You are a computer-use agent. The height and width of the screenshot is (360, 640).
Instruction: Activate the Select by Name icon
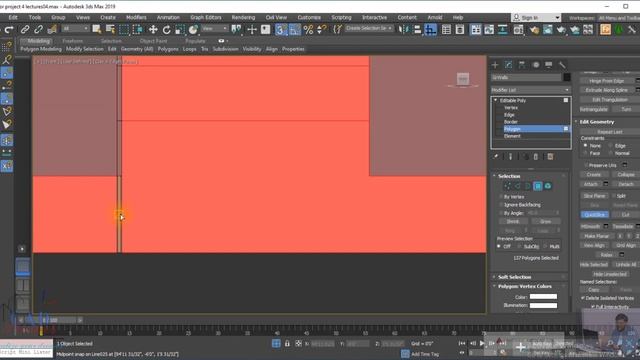pos(110,29)
